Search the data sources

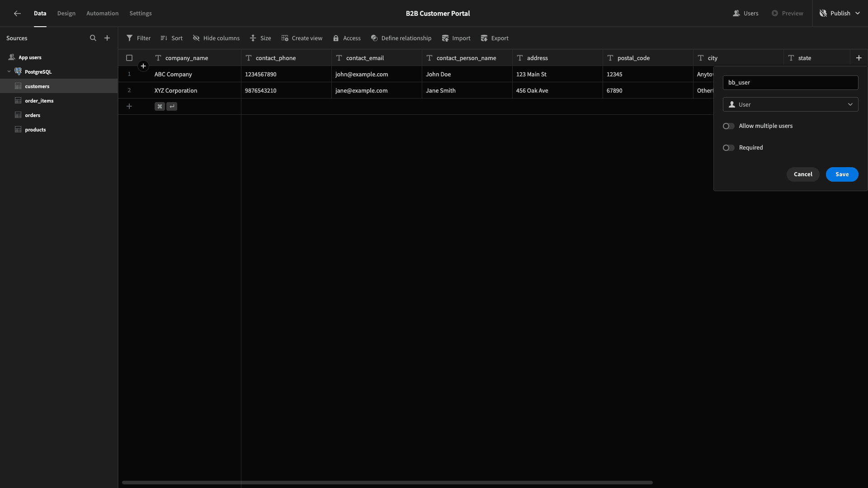93,38
